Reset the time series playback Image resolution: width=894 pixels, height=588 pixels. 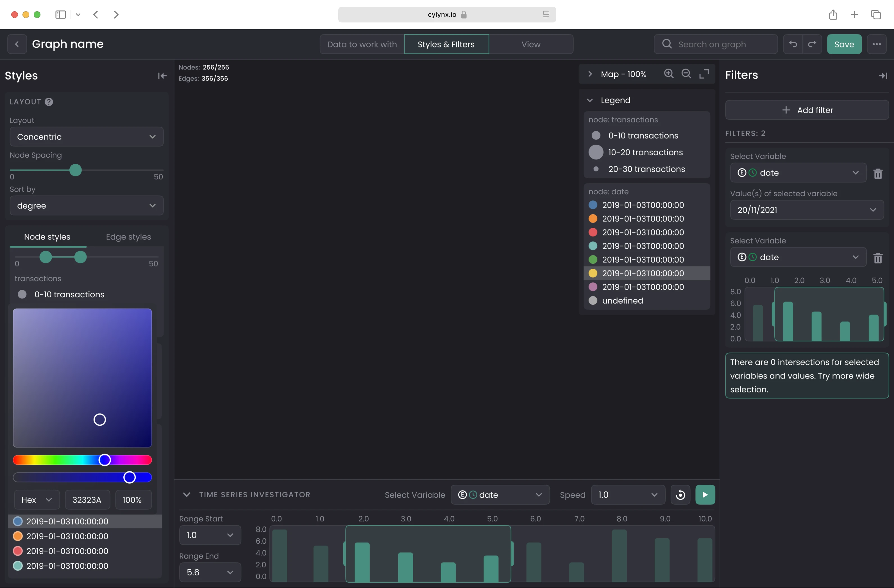click(680, 495)
